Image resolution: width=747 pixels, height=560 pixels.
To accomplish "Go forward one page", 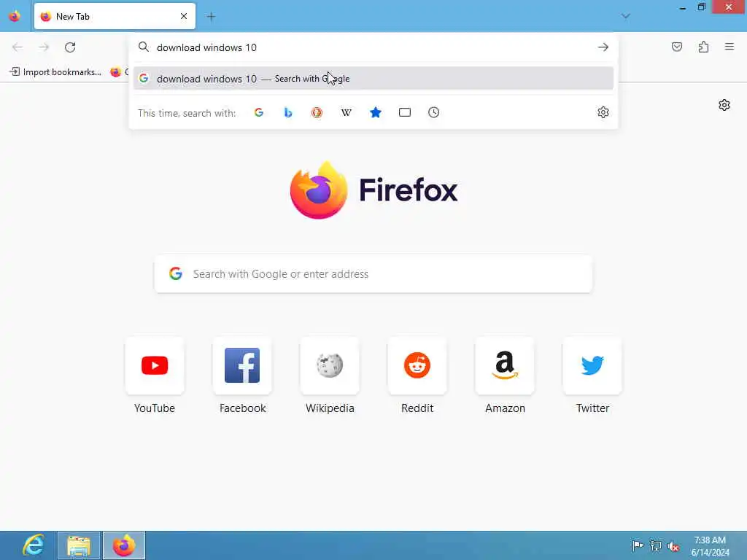I will tap(44, 47).
